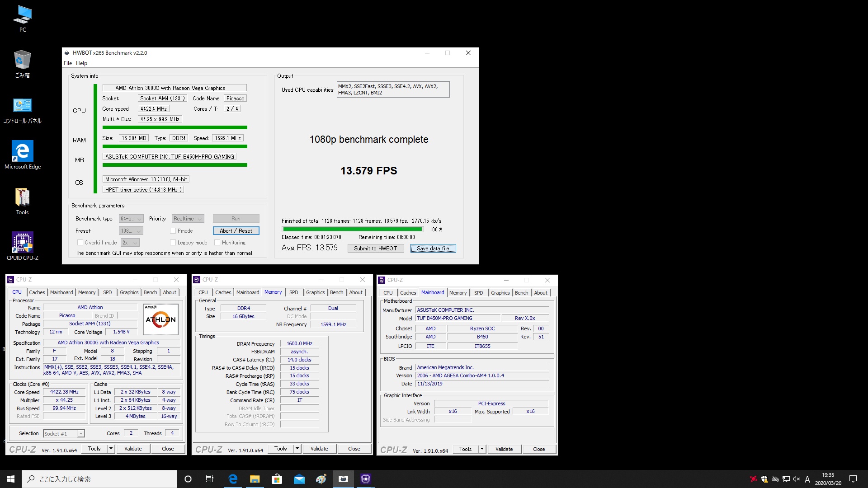Click the Abort / Reset button
This screenshot has width=868, height=488.
[x=236, y=231]
